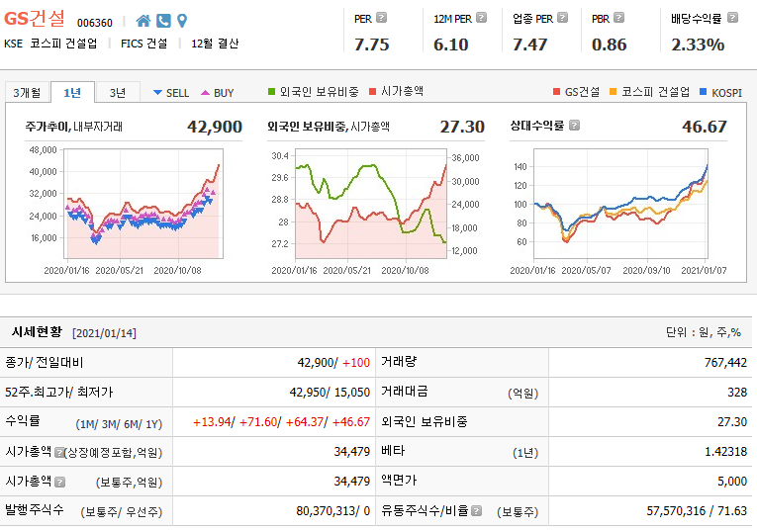Select the 1년 chart period tab
Viewport: 757px width, 532px height.
tap(72, 92)
